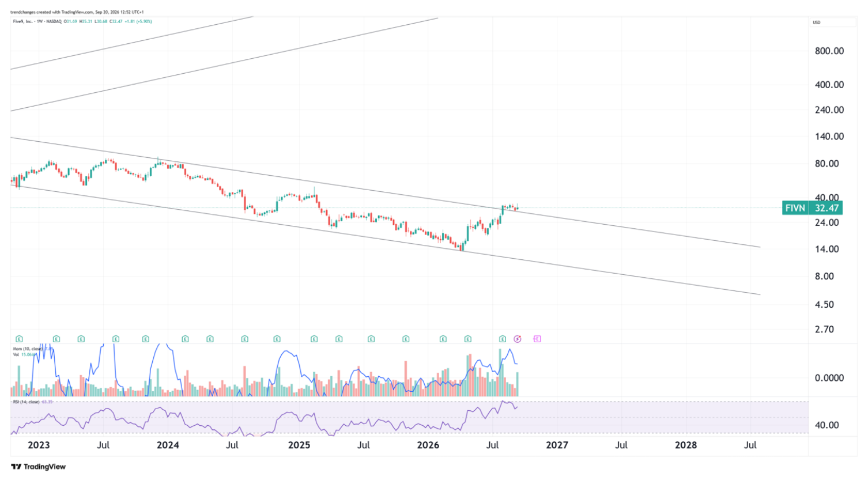This screenshot has width=868, height=484.
Task: Click the 0.0000 momentum axis label
Action: tap(829, 378)
